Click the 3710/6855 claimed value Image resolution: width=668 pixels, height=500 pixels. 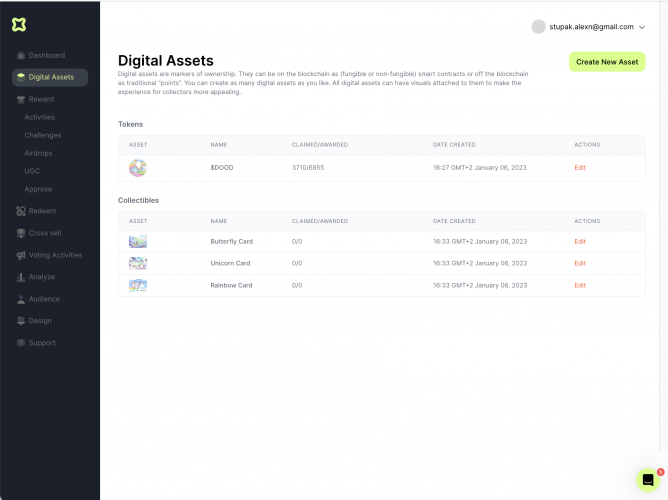[308, 167]
